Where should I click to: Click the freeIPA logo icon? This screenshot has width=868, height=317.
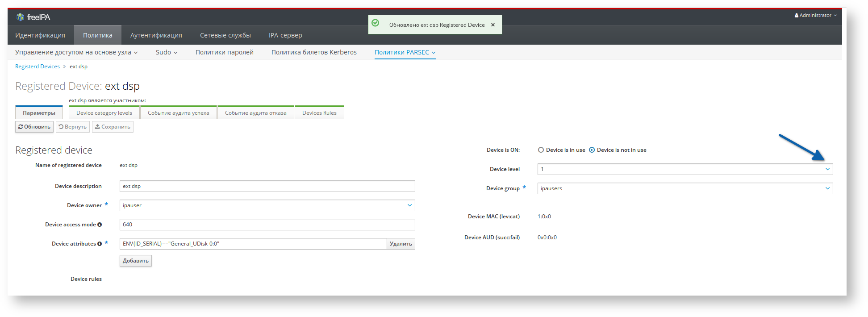(20, 17)
